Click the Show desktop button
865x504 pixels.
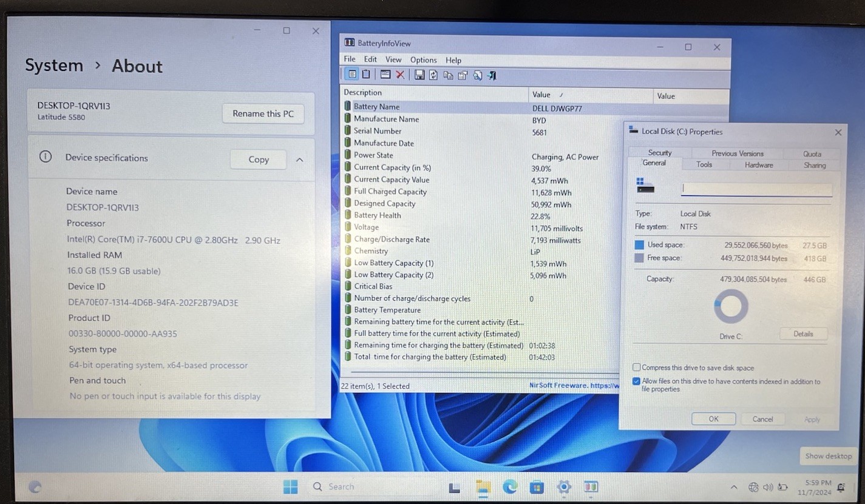pos(828,456)
